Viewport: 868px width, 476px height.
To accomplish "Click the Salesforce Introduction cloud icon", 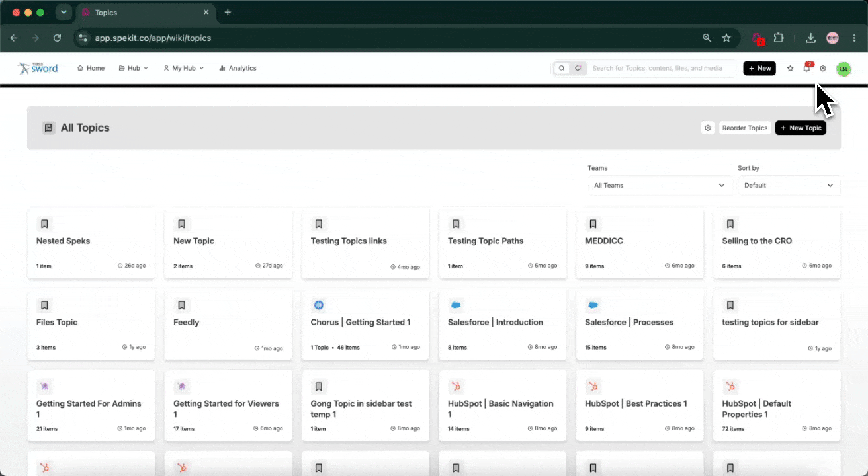I will (456, 305).
